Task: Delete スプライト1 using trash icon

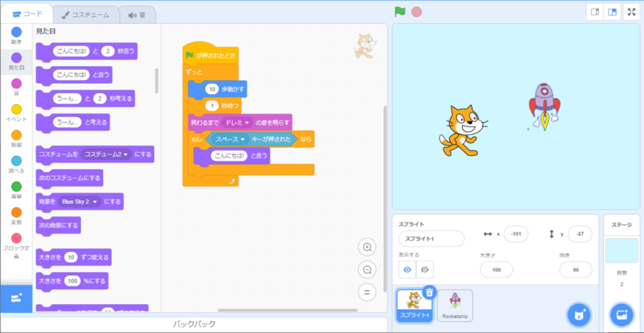Action: tap(429, 293)
